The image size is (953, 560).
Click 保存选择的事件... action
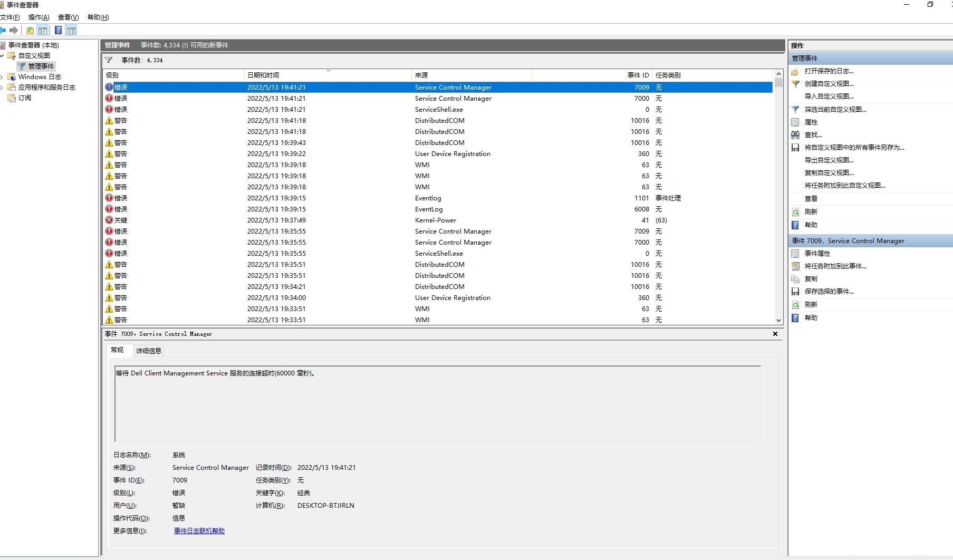pos(829,292)
